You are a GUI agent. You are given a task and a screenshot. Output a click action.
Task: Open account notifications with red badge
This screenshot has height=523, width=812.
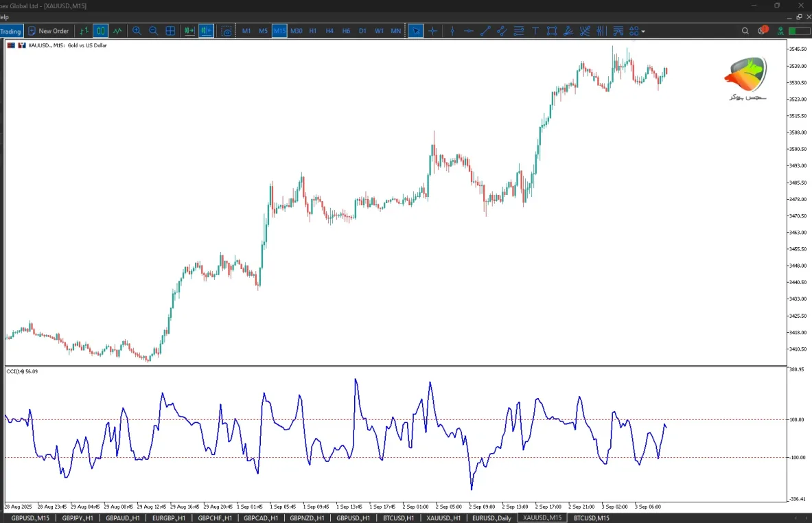(x=763, y=31)
